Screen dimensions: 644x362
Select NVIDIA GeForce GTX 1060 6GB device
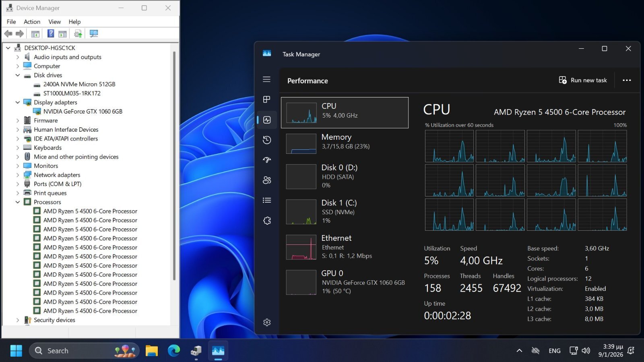(83, 112)
